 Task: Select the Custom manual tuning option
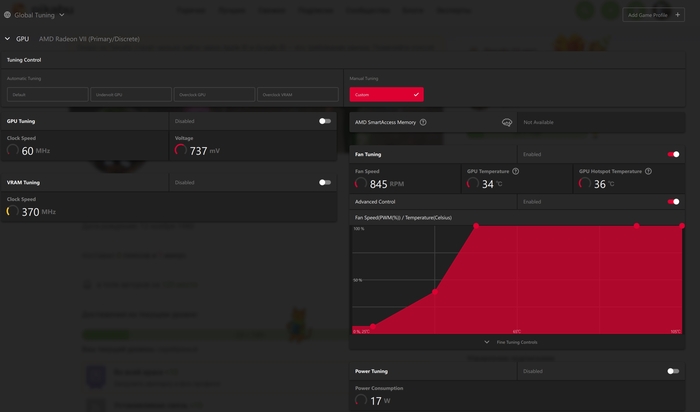click(387, 95)
